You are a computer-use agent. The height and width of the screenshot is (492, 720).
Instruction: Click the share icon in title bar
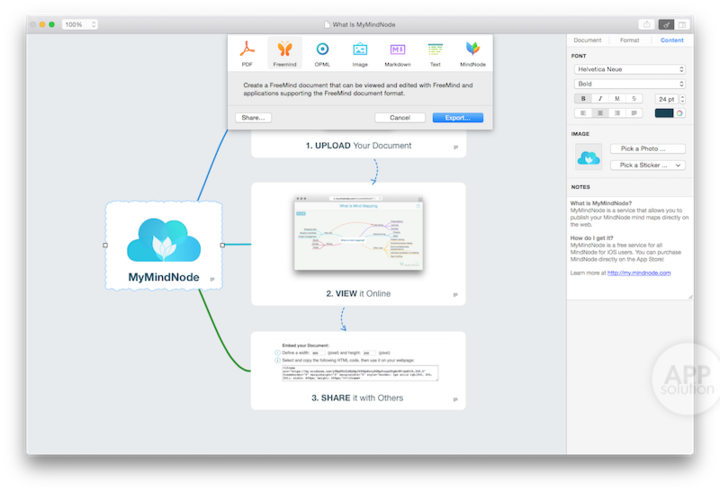645,24
